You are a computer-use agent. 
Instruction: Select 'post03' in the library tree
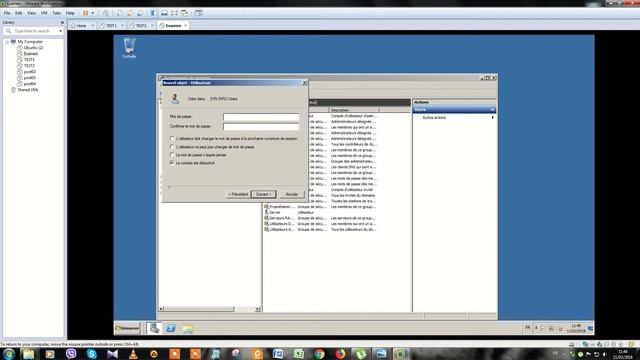pos(30,78)
